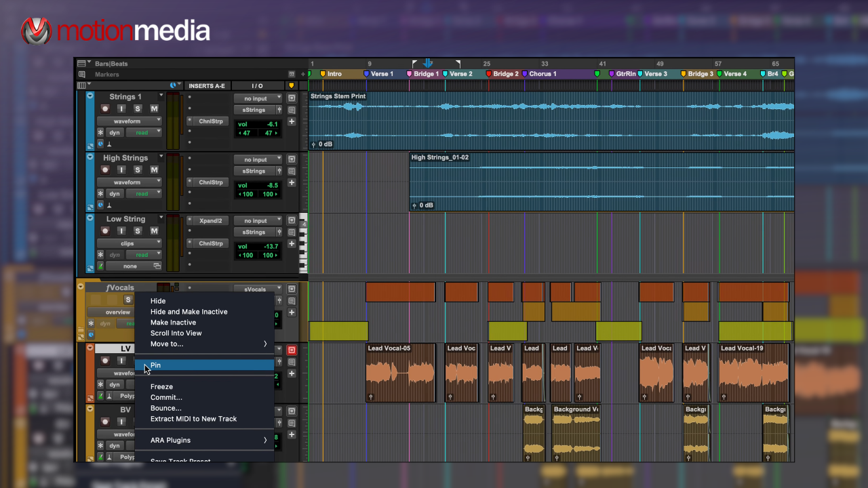
Task: Enable input monitoring on Strings 1
Action: coord(121,109)
